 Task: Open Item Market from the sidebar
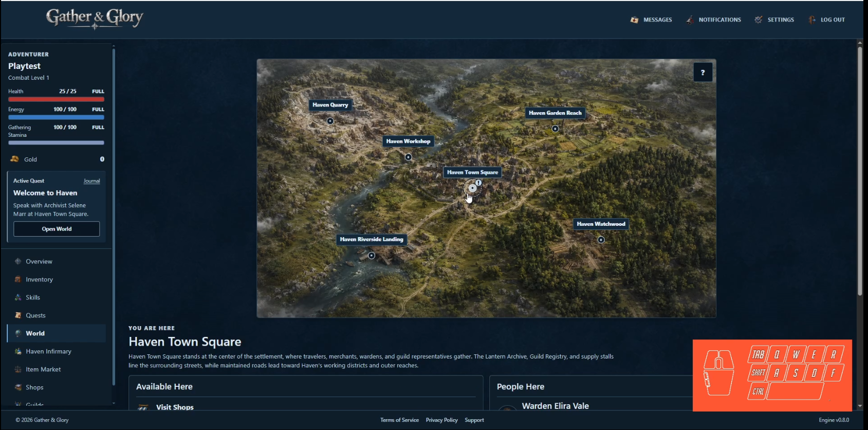57,369
